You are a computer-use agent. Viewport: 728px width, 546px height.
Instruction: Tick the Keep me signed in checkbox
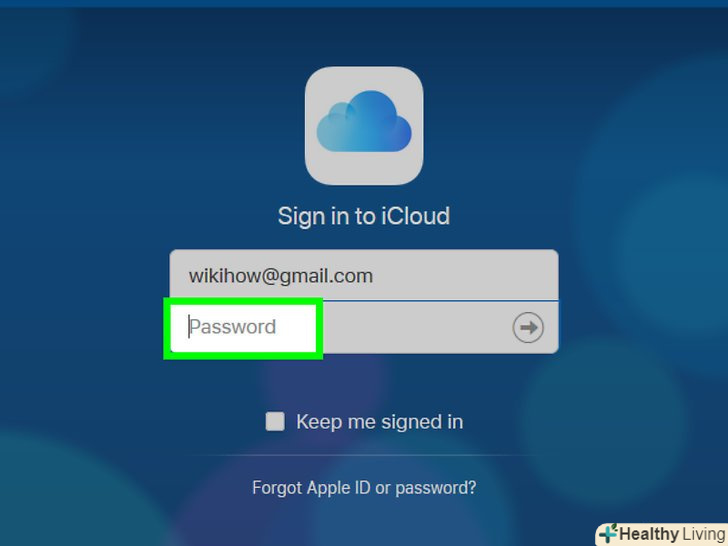tap(275, 422)
